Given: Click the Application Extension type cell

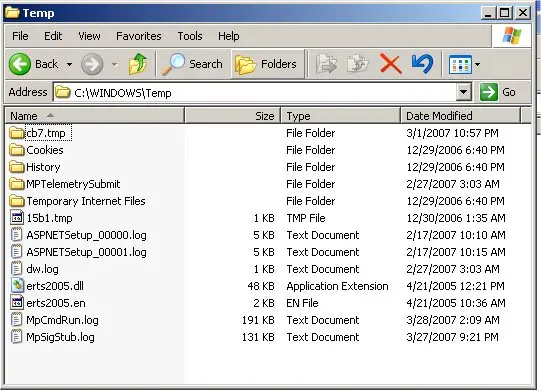Looking at the screenshot, I should click(x=337, y=286).
